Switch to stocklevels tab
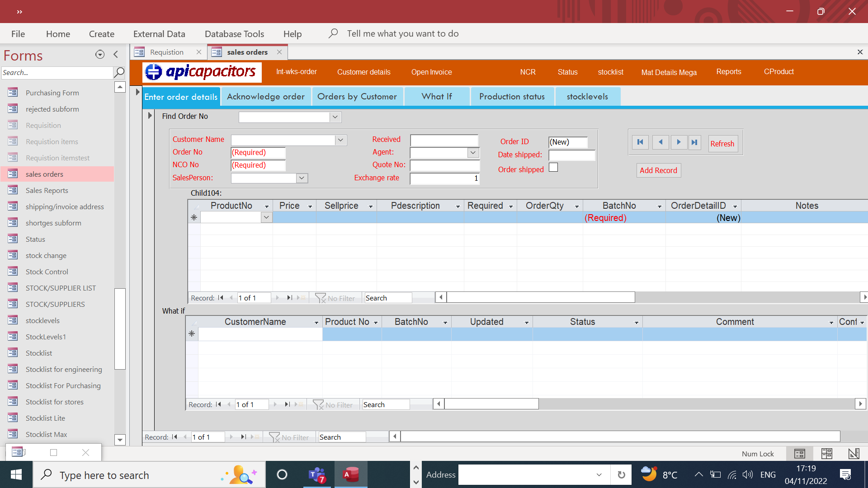This screenshot has height=488, width=868. click(587, 97)
